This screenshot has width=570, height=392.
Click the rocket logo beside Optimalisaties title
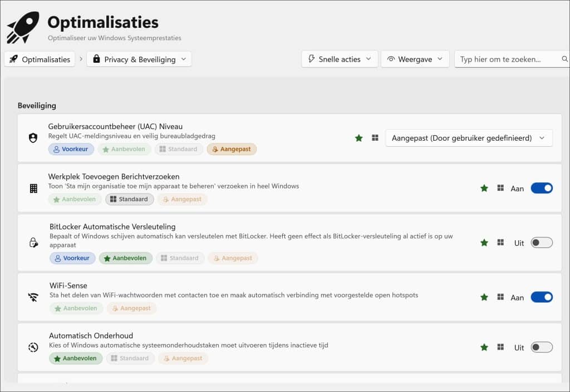(23, 27)
